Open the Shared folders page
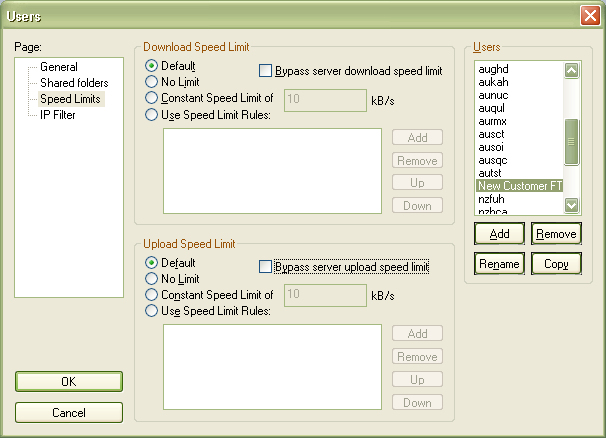The height and width of the screenshot is (438, 606). point(73,83)
